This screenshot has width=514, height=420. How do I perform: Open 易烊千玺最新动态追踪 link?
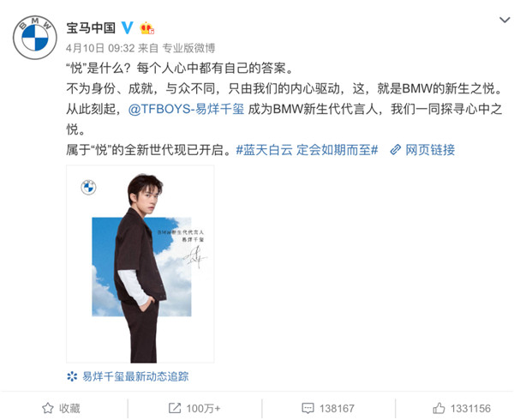(135, 376)
